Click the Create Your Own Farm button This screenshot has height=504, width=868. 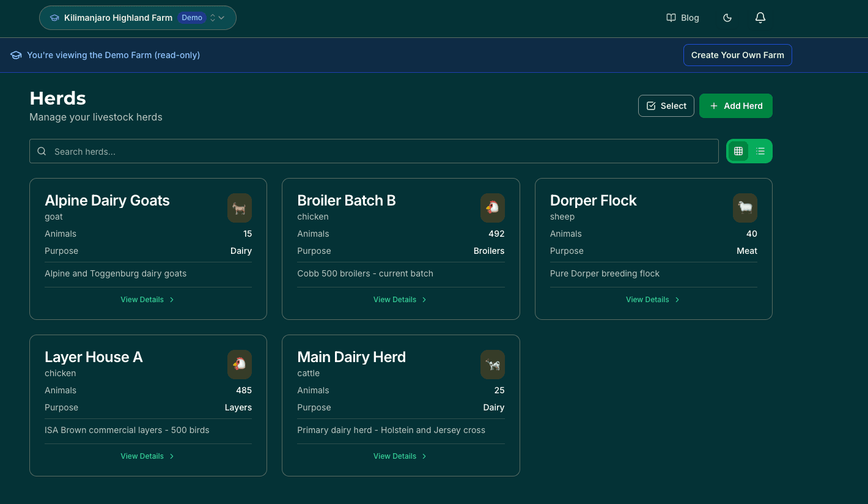pos(738,55)
